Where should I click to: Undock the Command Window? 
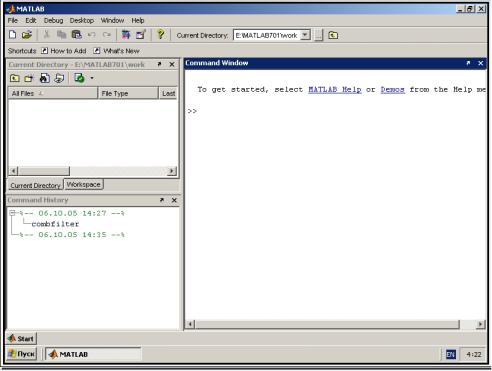click(468, 63)
